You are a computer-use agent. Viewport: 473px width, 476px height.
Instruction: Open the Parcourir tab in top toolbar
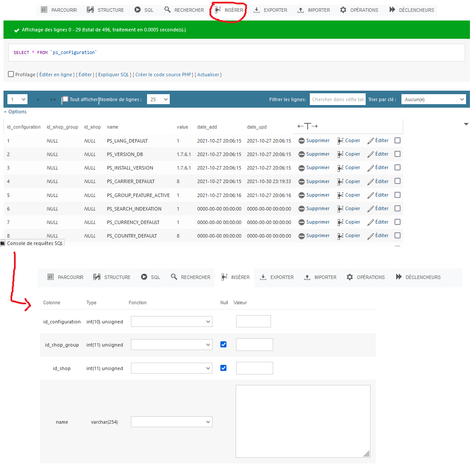tap(59, 10)
